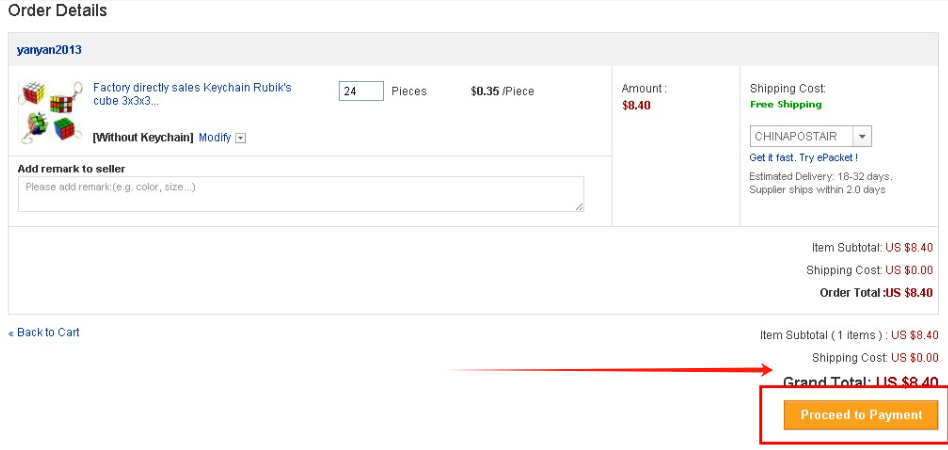Follow the Get it fast. Try ePacket link
The width and height of the screenshot is (948, 450).
pyautogui.click(x=803, y=157)
